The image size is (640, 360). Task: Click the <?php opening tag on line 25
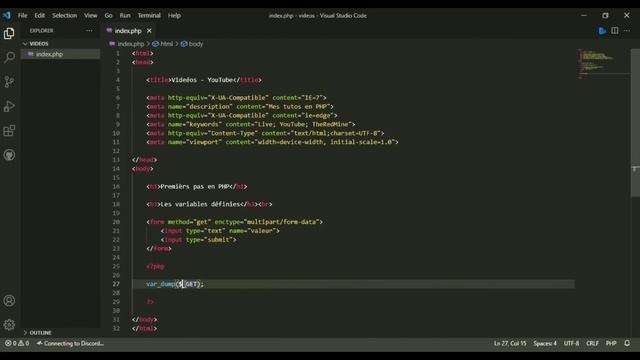pos(156,267)
